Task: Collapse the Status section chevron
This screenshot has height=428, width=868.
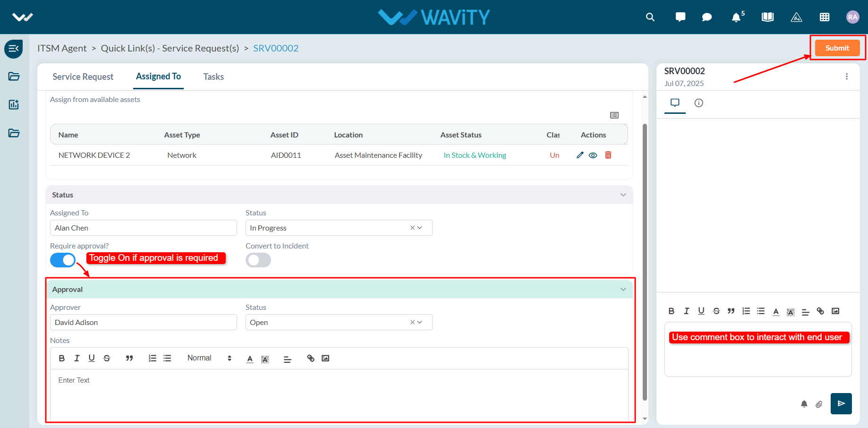Action: pyautogui.click(x=623, y=195)
